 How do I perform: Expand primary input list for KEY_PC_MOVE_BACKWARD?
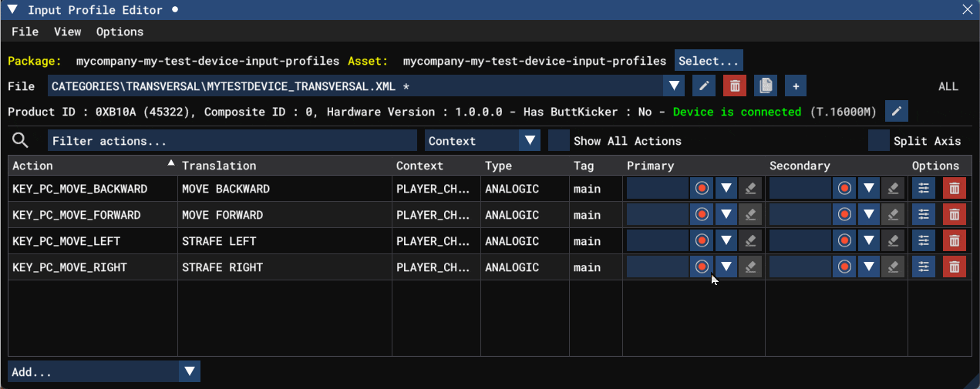click(726, 189)
